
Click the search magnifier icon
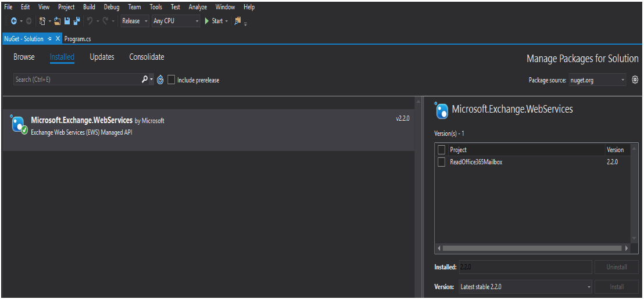pos(145,79)
